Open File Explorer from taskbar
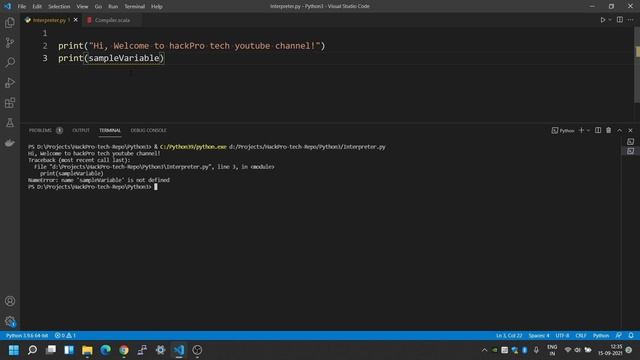 click(x=87, y=350)
